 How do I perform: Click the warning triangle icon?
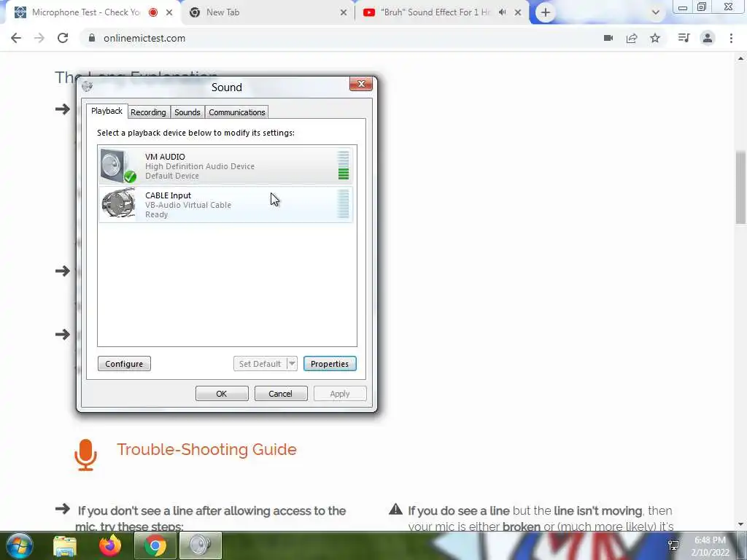point(395,510)
